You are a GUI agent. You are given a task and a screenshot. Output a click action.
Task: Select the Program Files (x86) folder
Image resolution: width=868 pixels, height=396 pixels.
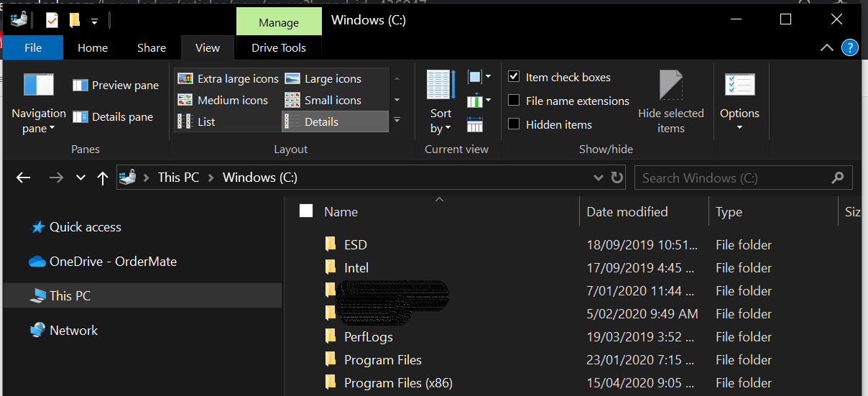(398, 383)
